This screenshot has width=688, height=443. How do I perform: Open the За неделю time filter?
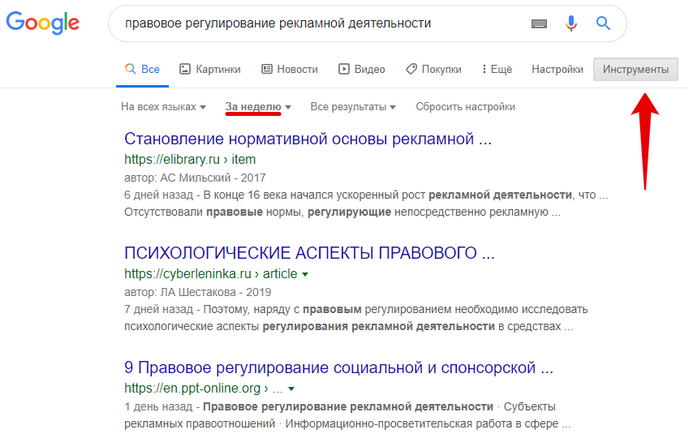click(x=258, y=106)
